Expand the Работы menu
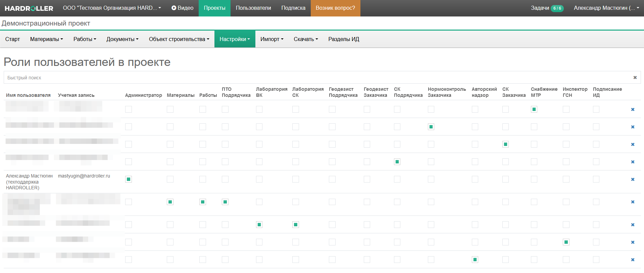644x273 pixels. coord(85,39)
